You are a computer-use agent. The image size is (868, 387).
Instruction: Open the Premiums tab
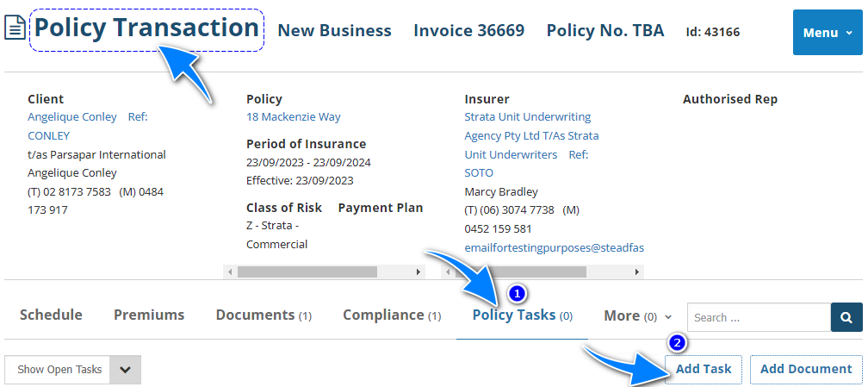pos(149,315)
